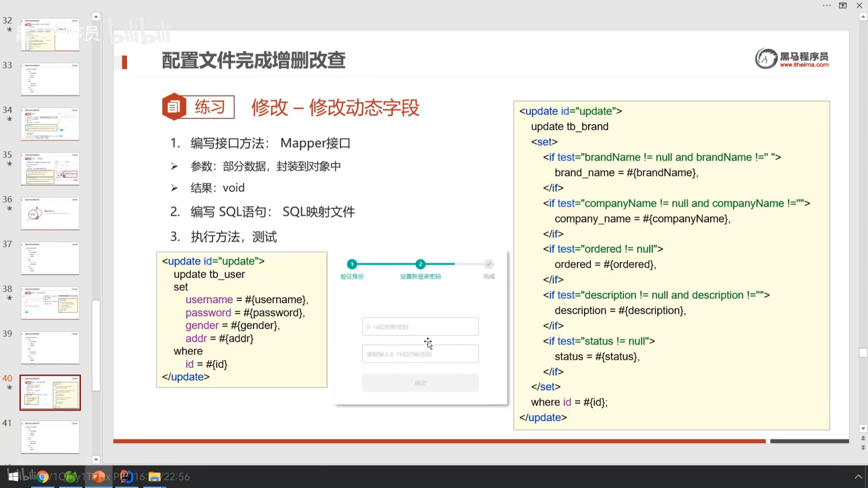Screen dimensions: 868x488
Task: Select slide 39 thumbnail
Action: [50, 348]
